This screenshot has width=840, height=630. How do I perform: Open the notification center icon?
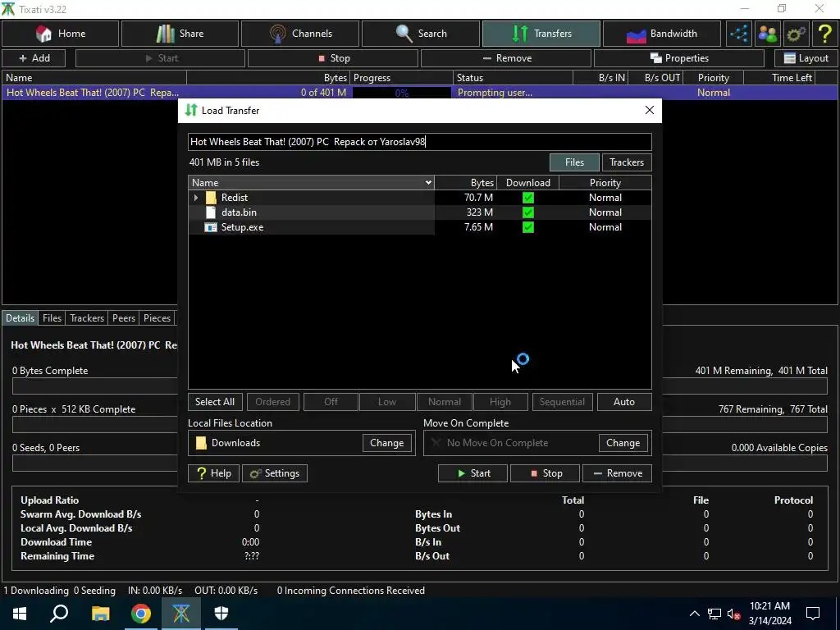click(813, 614)
